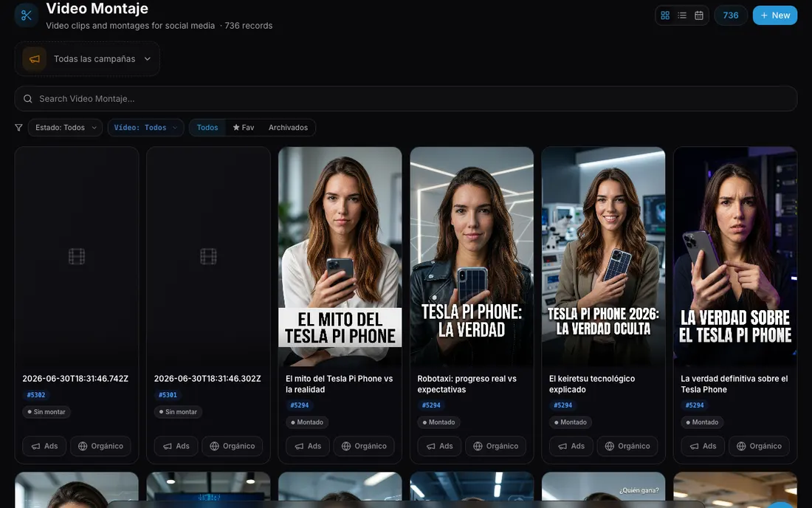Viewport: 812px width, 508px height.
Task: Switch to calendar view
Action: [698, 16]
